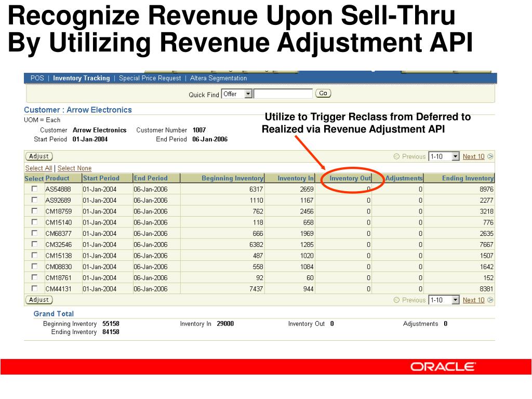Click the top Adjust button
Image resolution: width=532 pixels, height=399 pixels.
point(39,156)
